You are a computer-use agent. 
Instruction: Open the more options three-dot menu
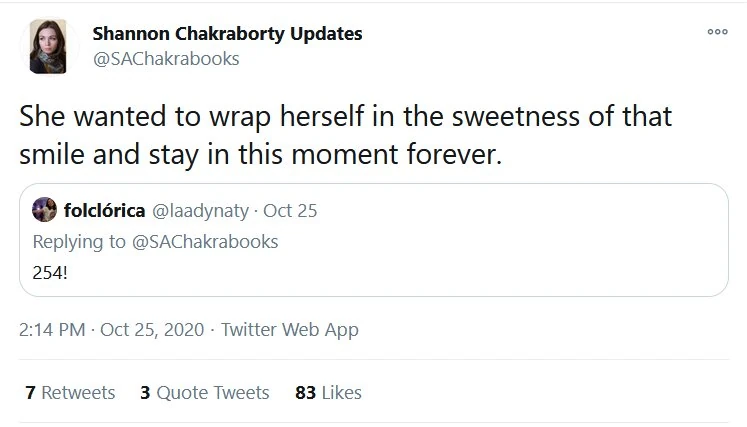(717, 33)
